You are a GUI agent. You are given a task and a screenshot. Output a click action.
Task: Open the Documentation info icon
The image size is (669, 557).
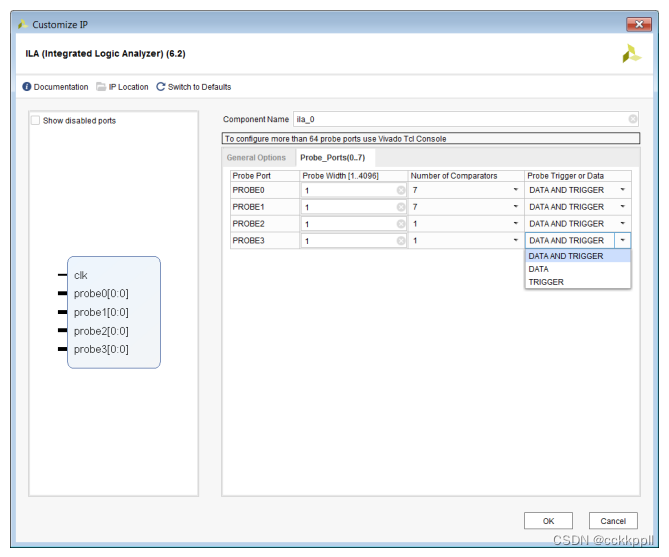(26, 87)
